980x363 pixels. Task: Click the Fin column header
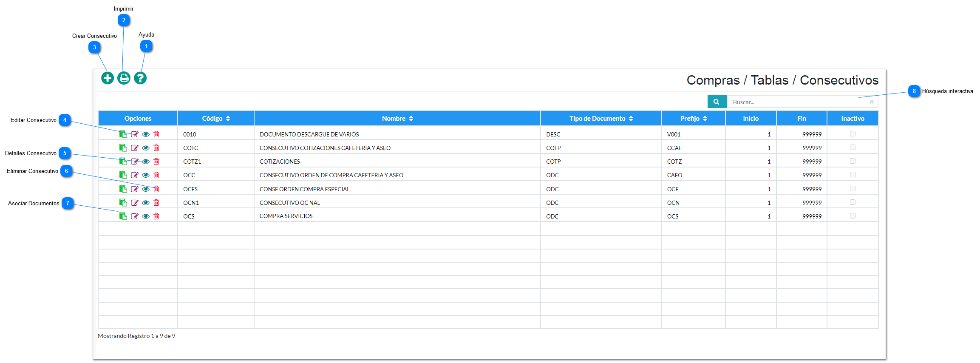tap(802, 119)
